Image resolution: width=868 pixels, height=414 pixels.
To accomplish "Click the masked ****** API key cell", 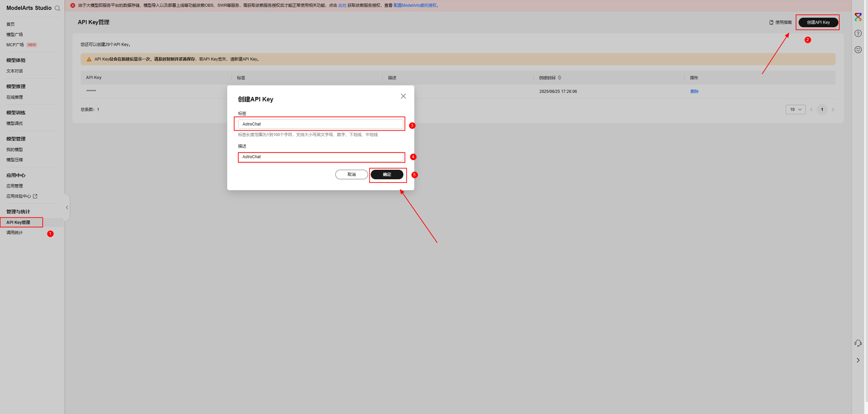I will point(91,91).
